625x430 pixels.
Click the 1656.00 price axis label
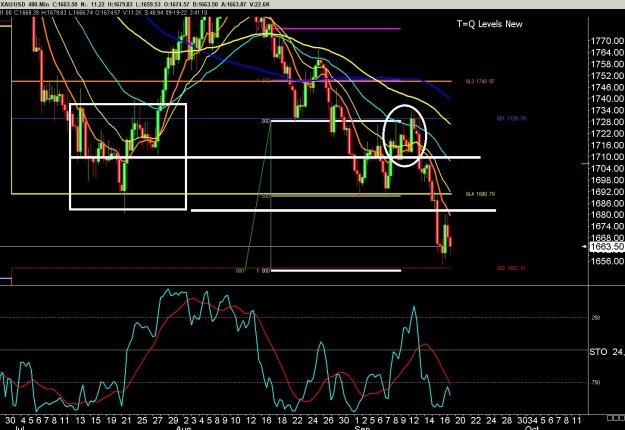point(607,261)
